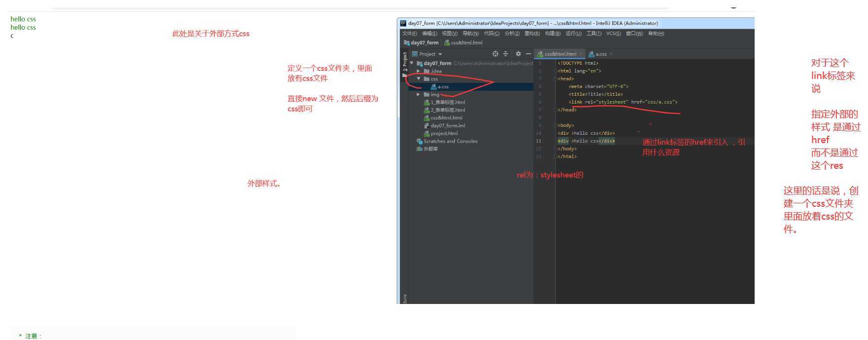Click the day07_form.iml file icon
The height and width of the screenshot is (340, 868).
(x=426, y=125)
